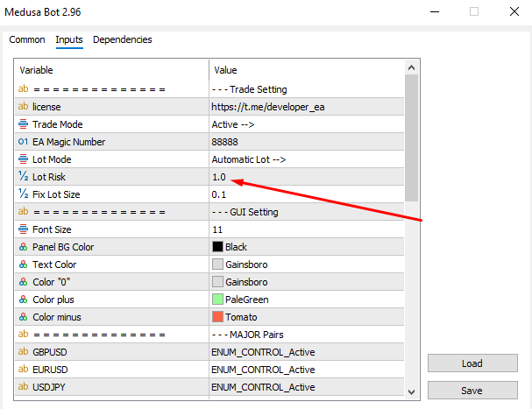Click the string icon beside EURUSD
Viewport: 532px width, 409px height.
23,370
